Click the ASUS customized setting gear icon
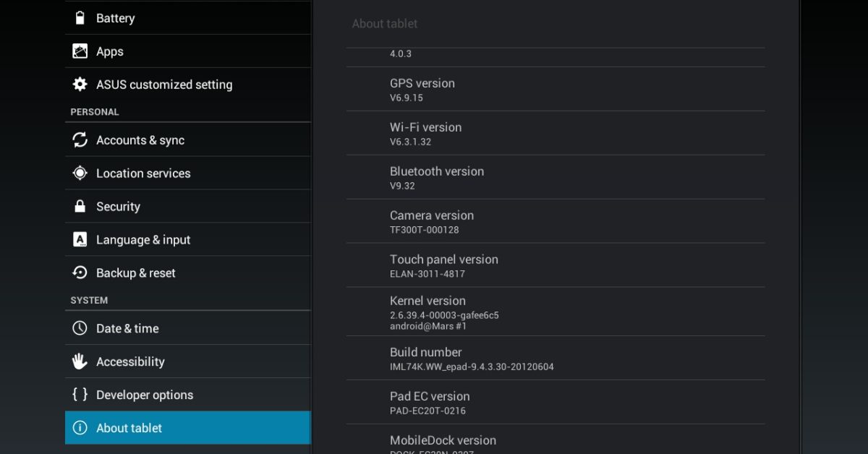 [80, 85]
